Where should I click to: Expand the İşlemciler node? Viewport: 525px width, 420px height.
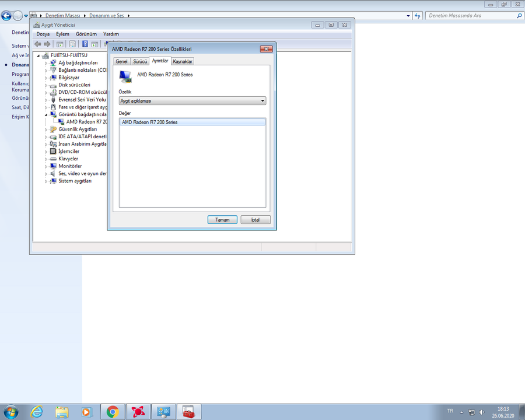point(46,152)
